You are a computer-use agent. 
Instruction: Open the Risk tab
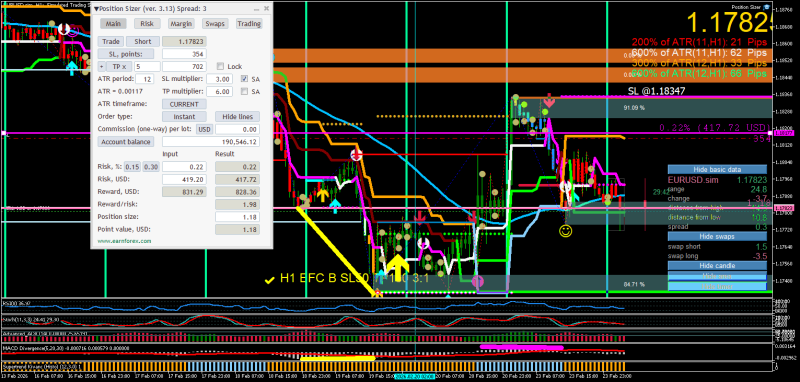tap(147, 23)
